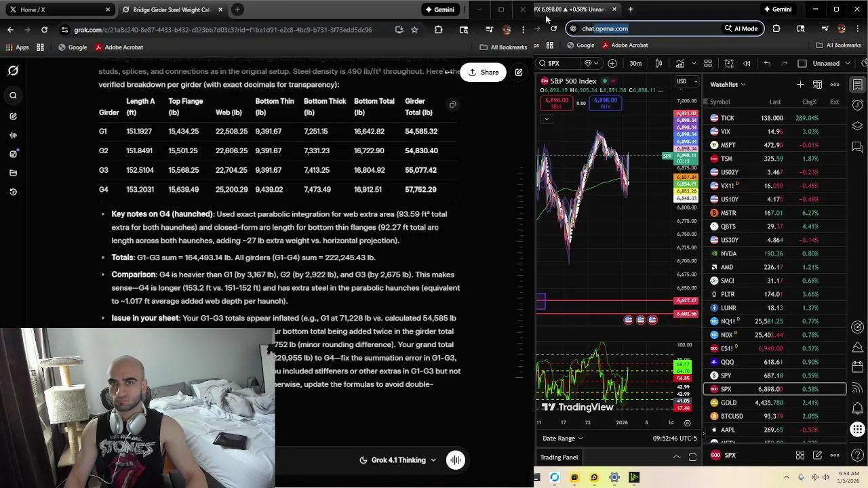Open the Grok sidebar search icon
Image resolution: width=868 pixels, height=488 pixels.
click(x=13, y=96)
